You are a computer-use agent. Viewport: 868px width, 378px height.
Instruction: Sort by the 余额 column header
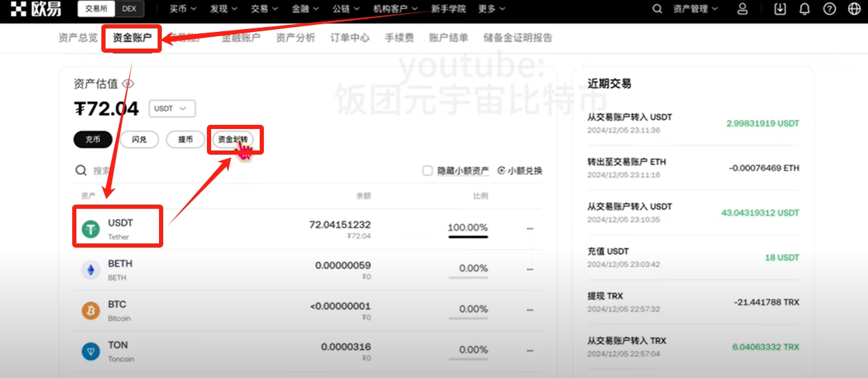pyautogui.click(x=363, y=196)
